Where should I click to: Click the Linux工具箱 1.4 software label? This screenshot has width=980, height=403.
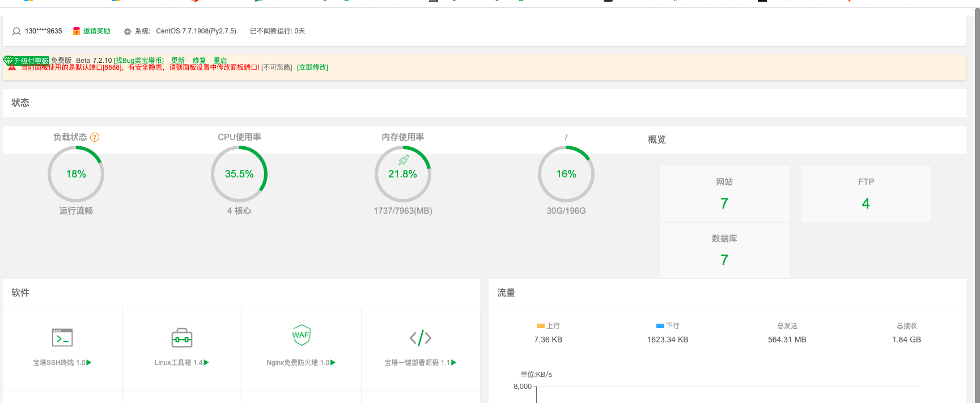(x=179, y=363)
